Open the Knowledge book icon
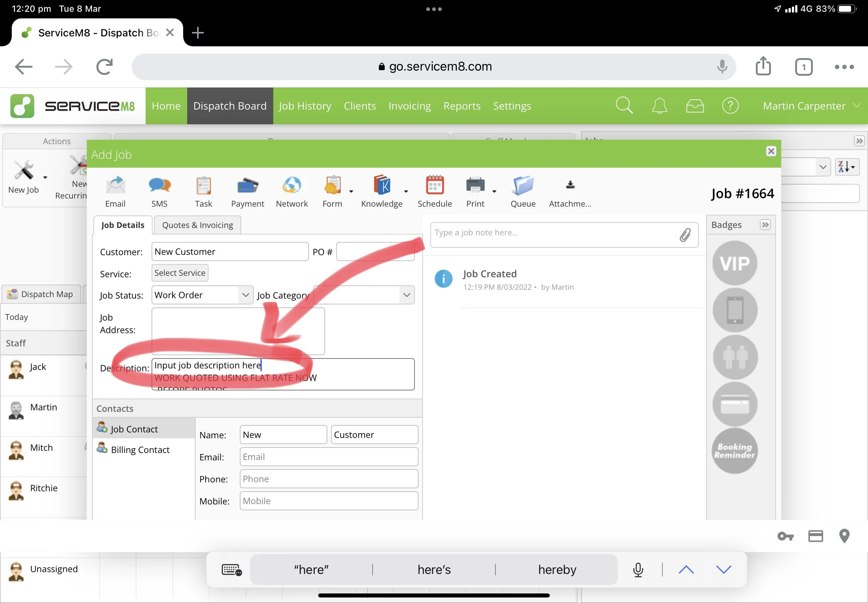868x603 pixels. (x=382, y=186)
